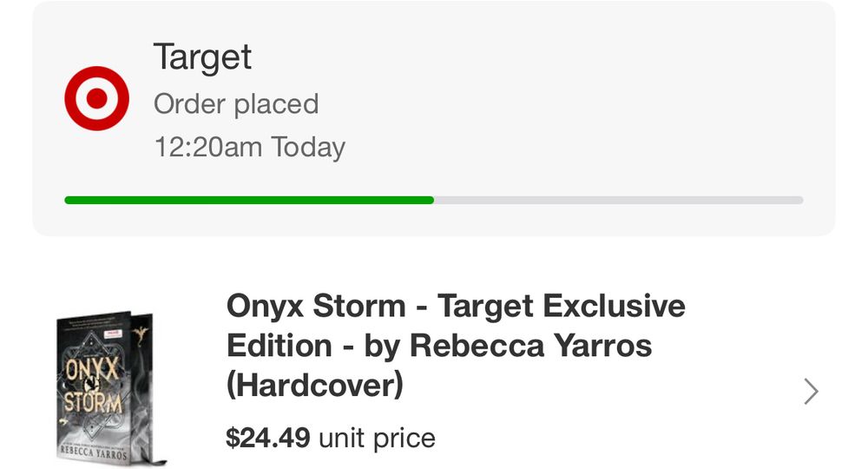Screen dimensions: 868x469
Task: Click the leading edge of the green progress fill
Action: tap(430, 201)
